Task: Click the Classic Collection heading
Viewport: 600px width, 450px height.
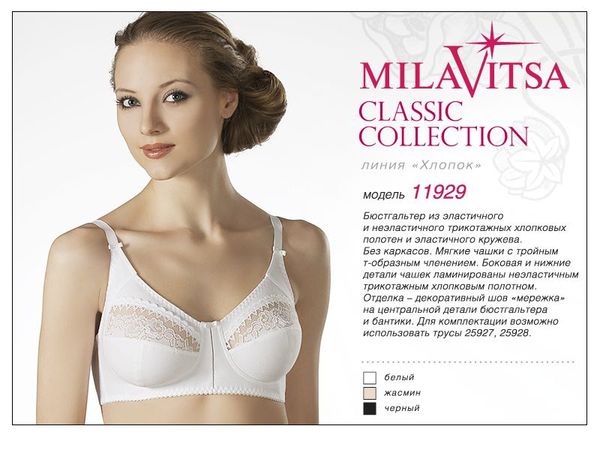Action: coord(444,123)
